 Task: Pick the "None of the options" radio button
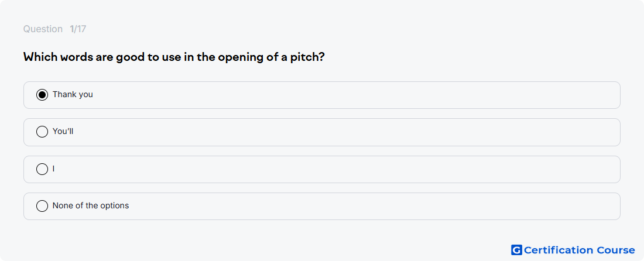42,206
